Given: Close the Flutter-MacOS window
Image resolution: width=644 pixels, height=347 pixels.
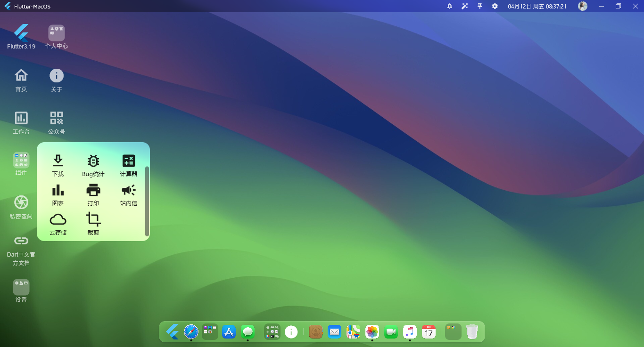Looking at the screenshot, I should tap(635, 6).
